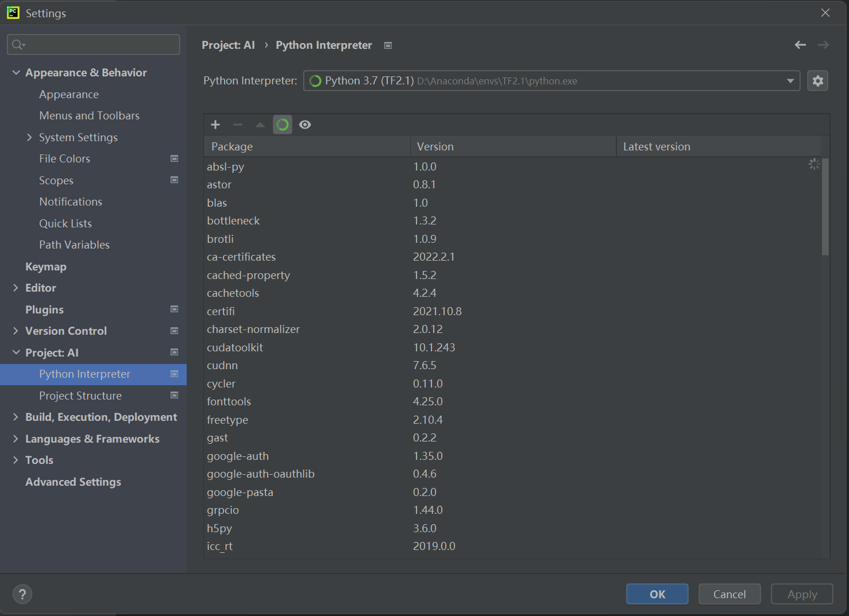The width and height of the screenshot is (849, 616).
Task: Click the project icon next to Scopes
Action: point(174,180)
